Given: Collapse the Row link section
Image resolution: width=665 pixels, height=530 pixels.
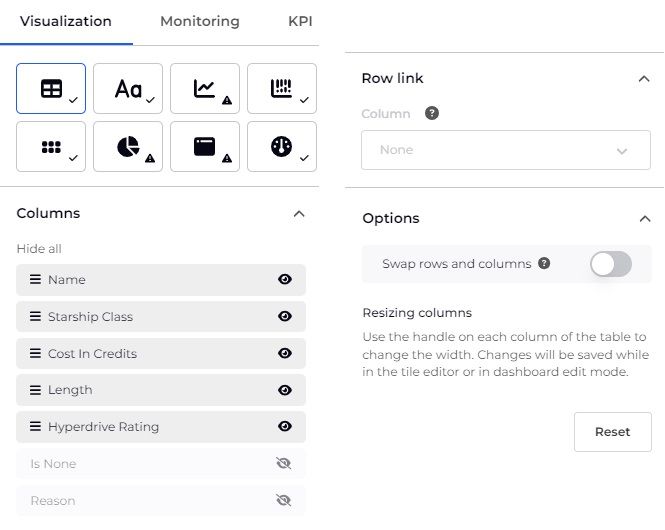Looking at the screenshot, I should pyautogui.click(x=644, y=79).
